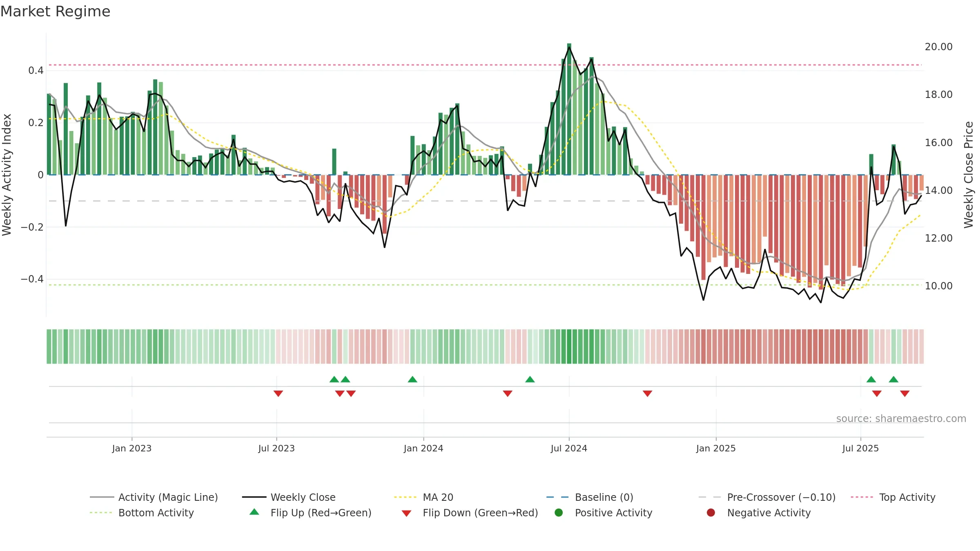Screen dimensions: 980x551
Task: Click the Jul 2023 axis label
Action: pos(276,448)
